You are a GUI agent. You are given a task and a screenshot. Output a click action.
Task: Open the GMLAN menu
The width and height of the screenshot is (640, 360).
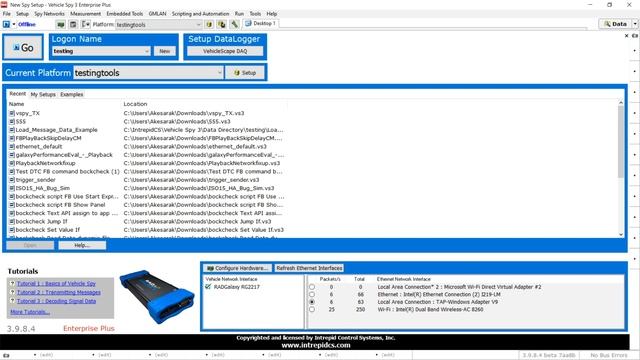pos(158,13)
